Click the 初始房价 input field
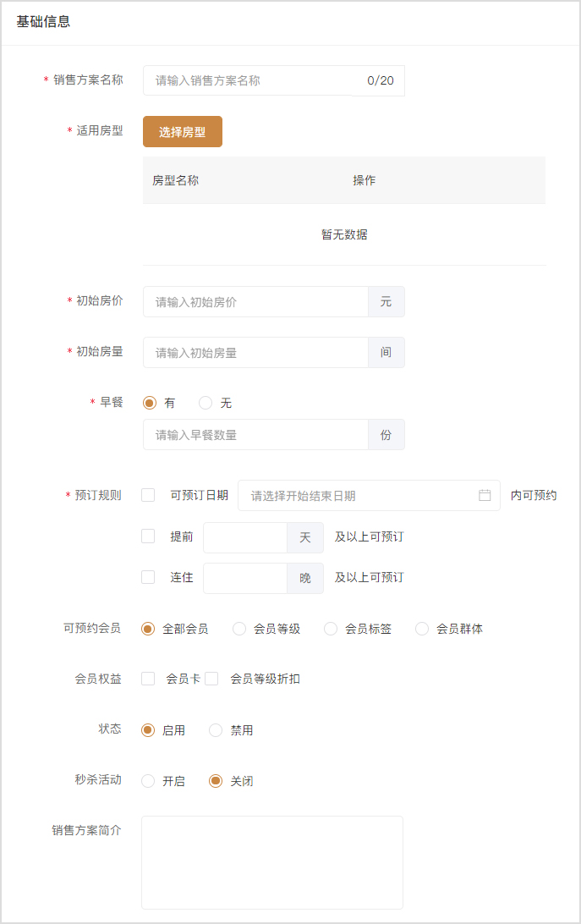 (x=255, y=302)
